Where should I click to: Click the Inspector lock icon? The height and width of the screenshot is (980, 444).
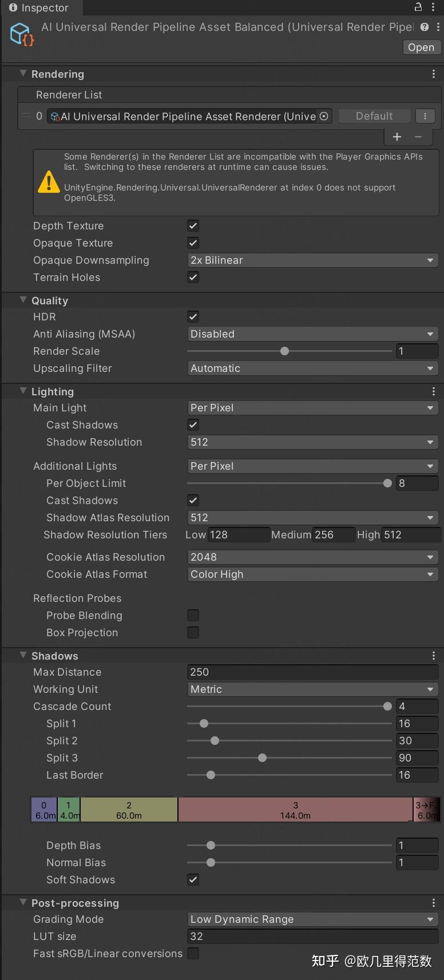[418, 7]
